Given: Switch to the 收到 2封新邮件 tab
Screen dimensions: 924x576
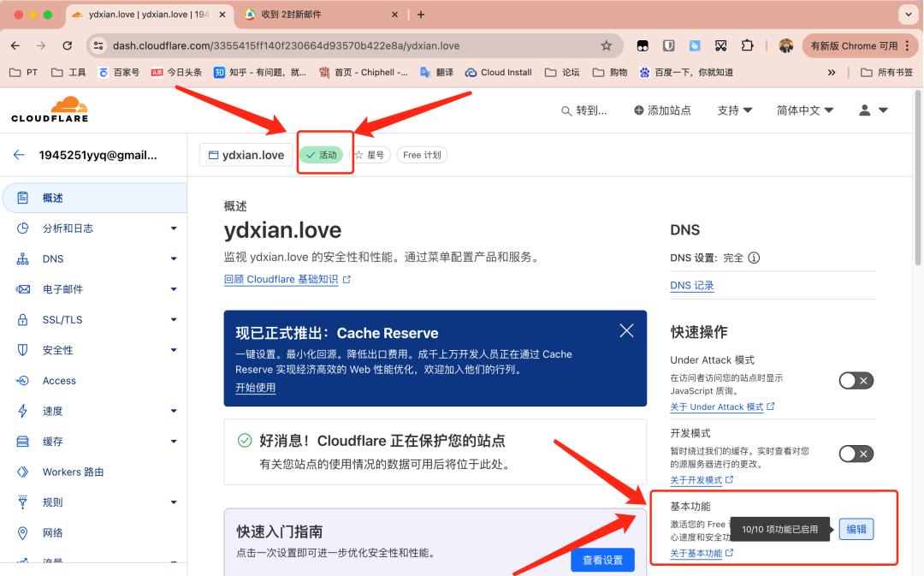Looking at the screenshot, I should [321, 15].
